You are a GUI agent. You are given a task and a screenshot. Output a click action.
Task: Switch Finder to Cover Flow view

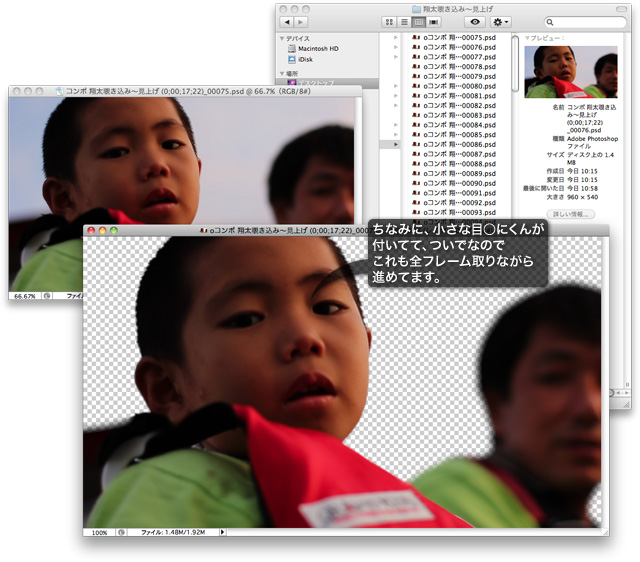[433, 22]
